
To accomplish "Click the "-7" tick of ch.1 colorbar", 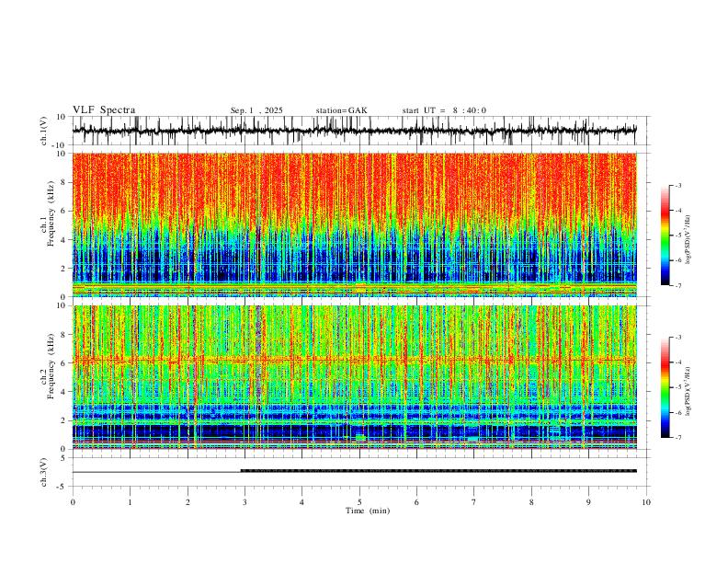I will coord(677,286).
